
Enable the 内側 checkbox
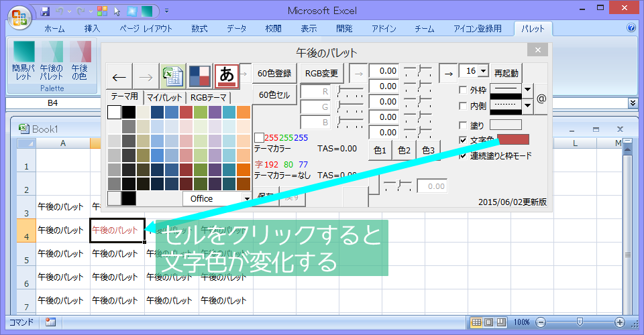(x=463, y=106)
